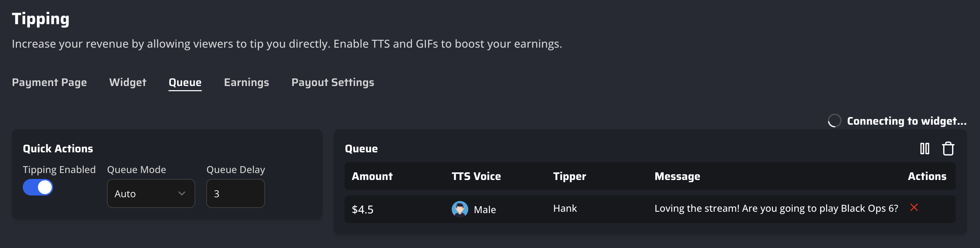Viewport: 980px width, 248px height.
Task: Focus the Queue Delay input field
Action: click(235, 193)
